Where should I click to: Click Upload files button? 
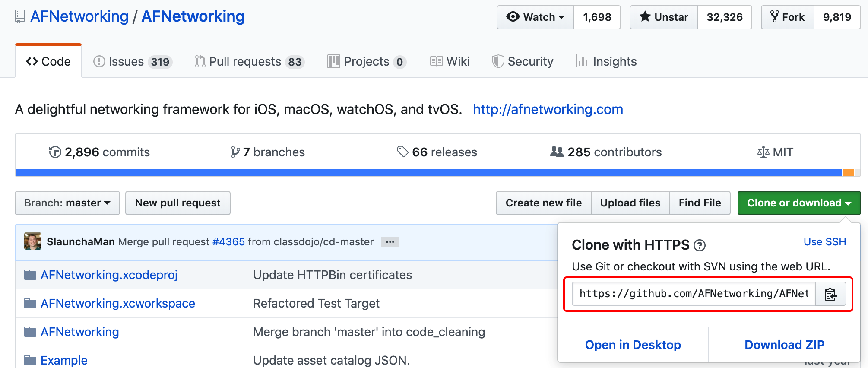630,203
